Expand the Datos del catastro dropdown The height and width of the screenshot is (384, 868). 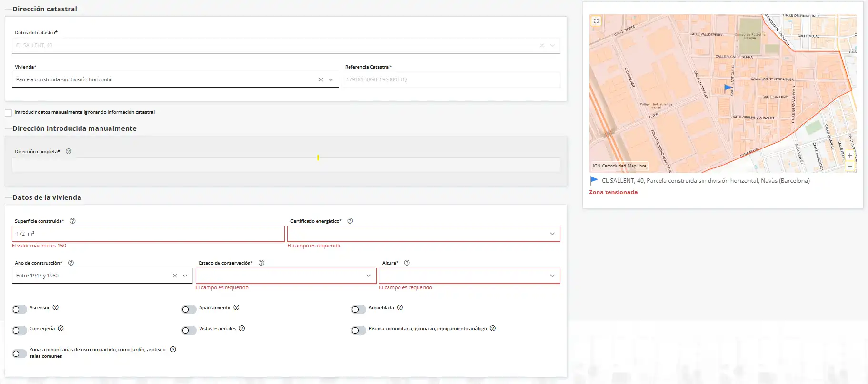pos(553,46)
